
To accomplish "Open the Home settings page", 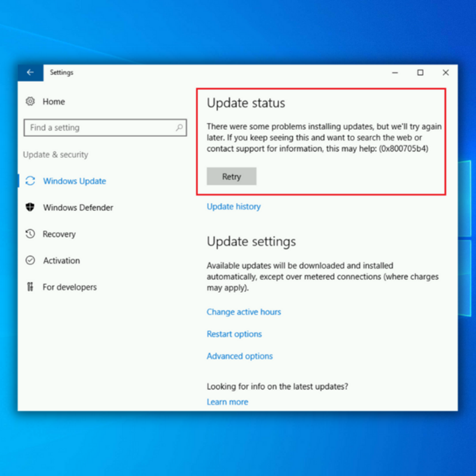I will 54,102.
